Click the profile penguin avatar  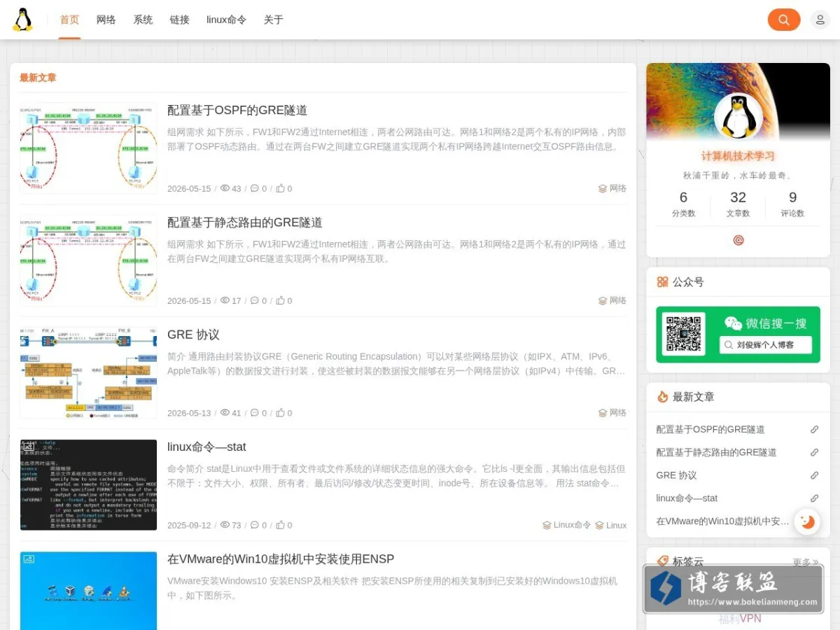click(738, 116)
